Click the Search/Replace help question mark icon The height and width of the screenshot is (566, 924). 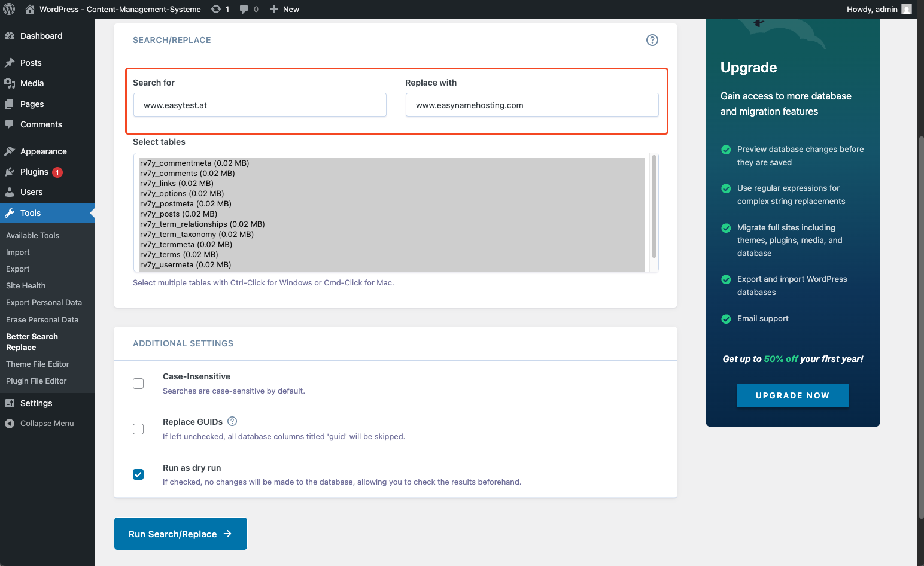coord(652,40)
